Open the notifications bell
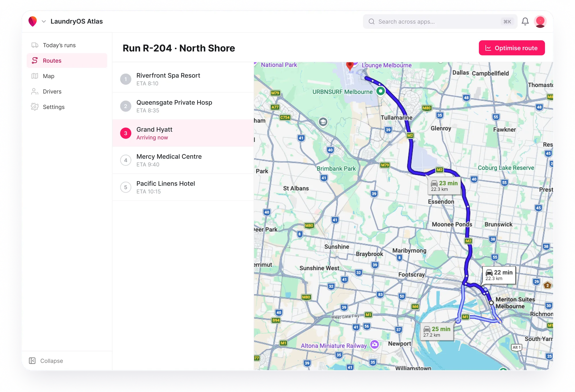The height and width of the screenshot is (392, 575). coord(525,22)
